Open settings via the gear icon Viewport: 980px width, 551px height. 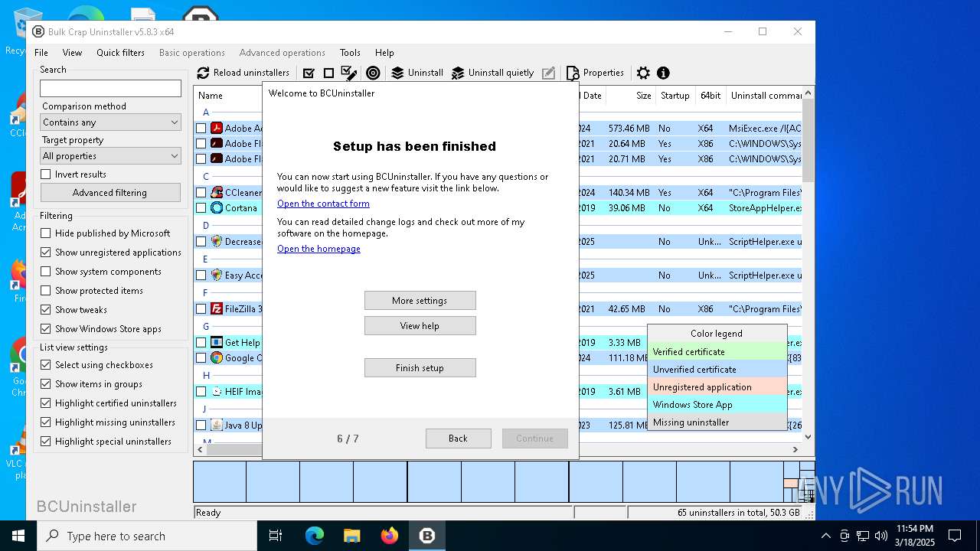(643, 73)
